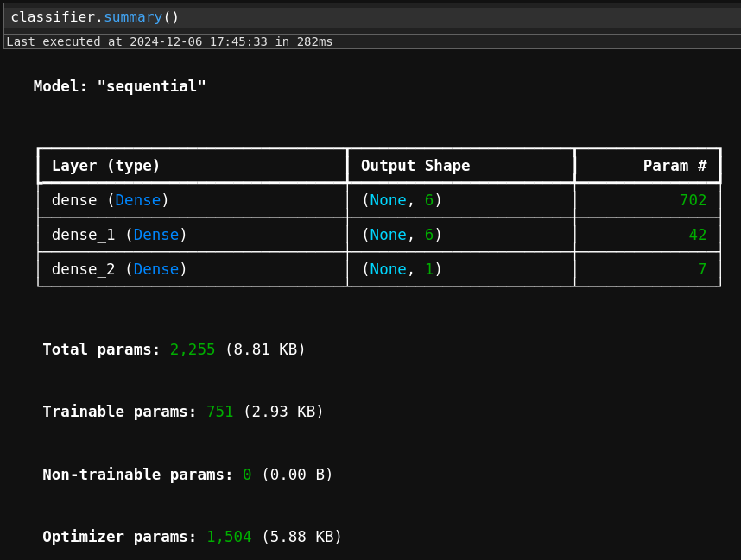Click the 'Optimizer params: 1,504' line
This screenshot has width=741, height=560.
click(192, 537)
